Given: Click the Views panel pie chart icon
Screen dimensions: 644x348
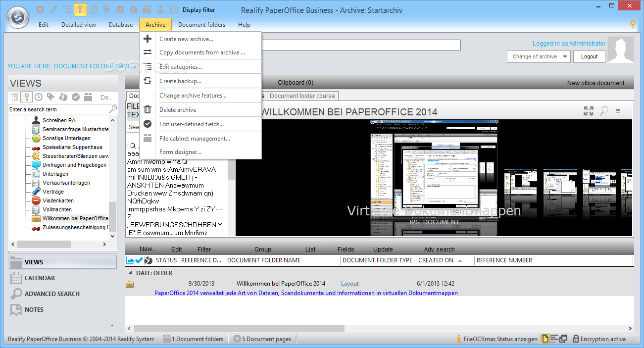Looking at the screenshot, I should point(63,97).
